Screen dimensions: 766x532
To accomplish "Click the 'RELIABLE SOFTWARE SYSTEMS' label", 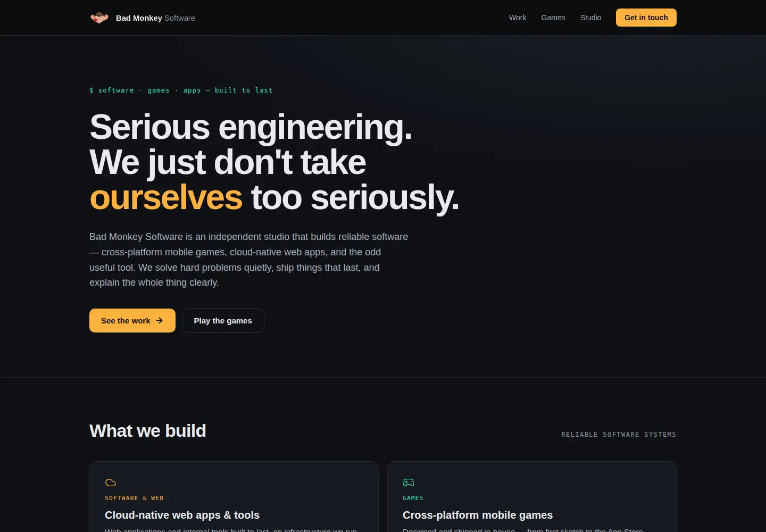I will [x=619, y=435].
